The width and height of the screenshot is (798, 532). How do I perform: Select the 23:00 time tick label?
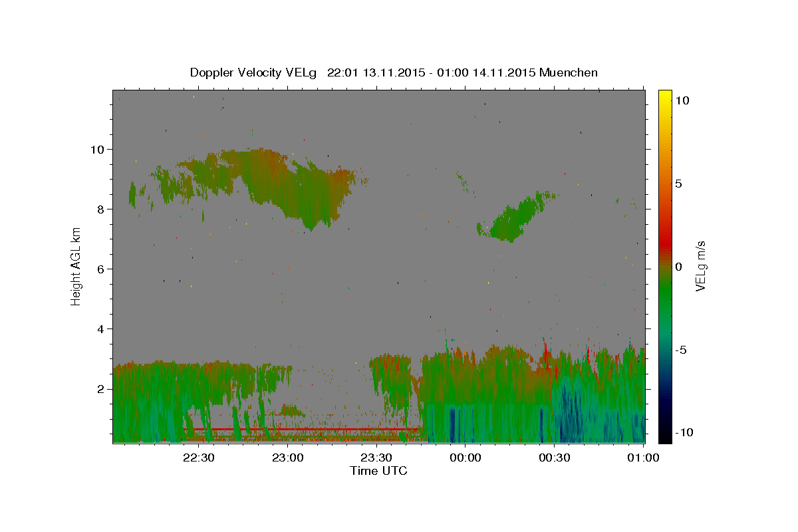pyautogui.click(x=287, y=457)
